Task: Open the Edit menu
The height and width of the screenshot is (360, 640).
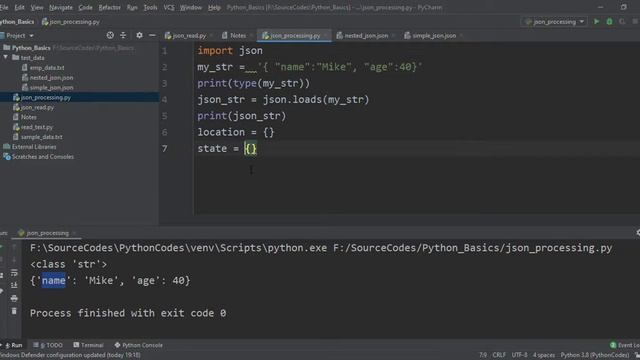Action: click(x=19, y=7)
